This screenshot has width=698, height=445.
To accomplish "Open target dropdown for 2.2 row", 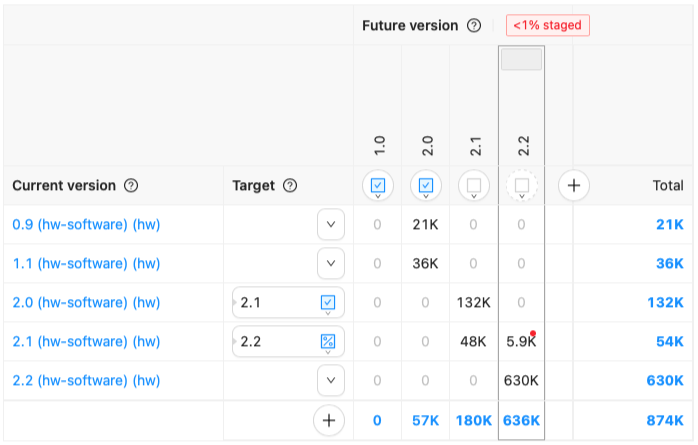I will [331, 380].
